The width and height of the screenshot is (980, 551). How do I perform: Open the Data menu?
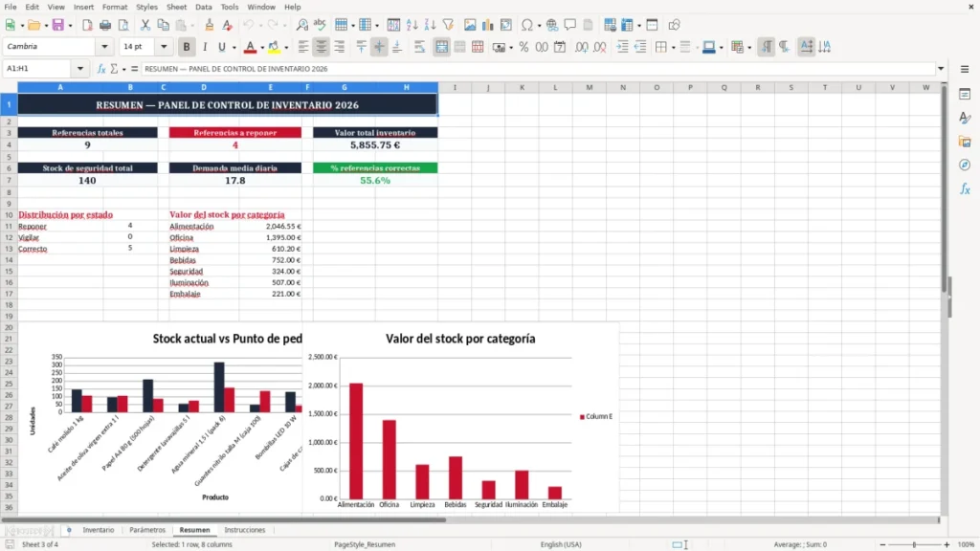pos(203,7)
